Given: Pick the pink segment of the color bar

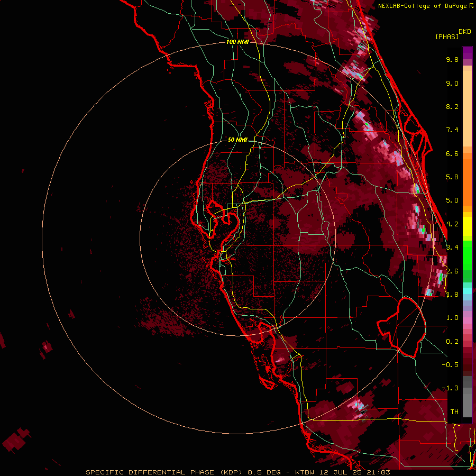Looking at the screenshot, I should (x=467, y=321).
